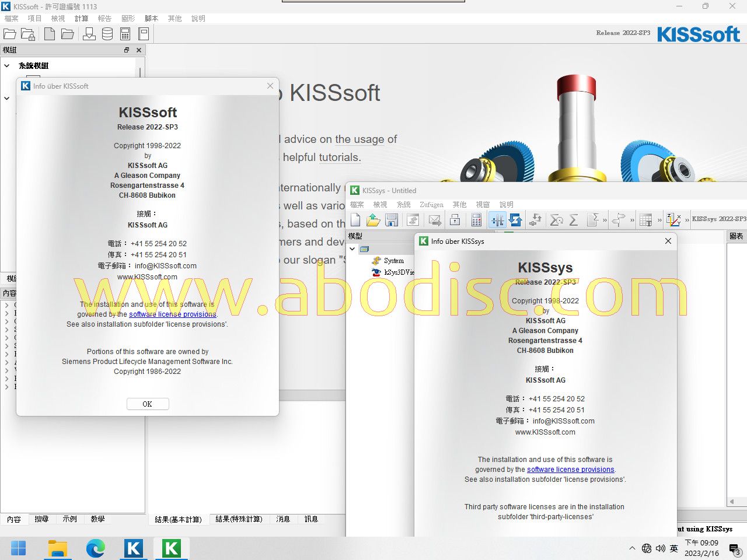
Task: Show hidden system tray icons chevron
Action: coord(632,548)
